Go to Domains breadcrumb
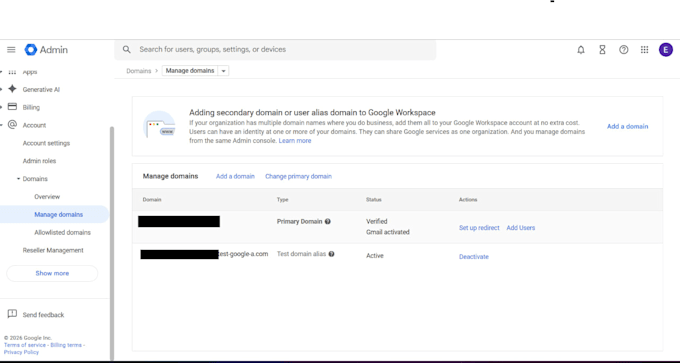This screenshot has height=363, width=680. coord(139,71)
